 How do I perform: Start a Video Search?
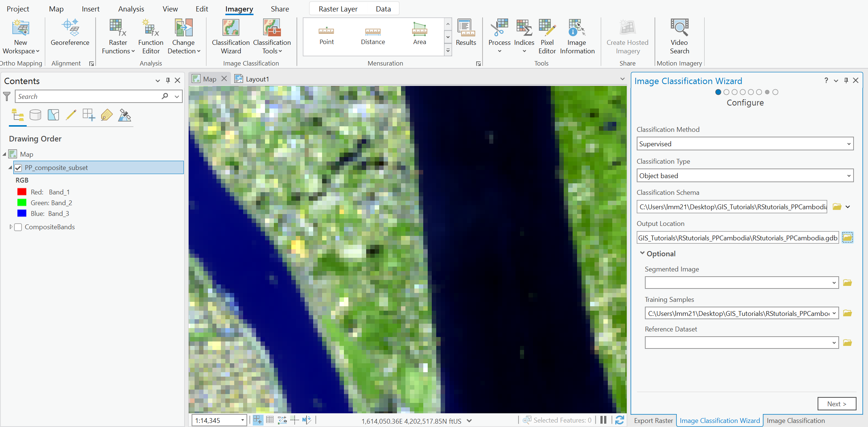(x=679, y=35)
